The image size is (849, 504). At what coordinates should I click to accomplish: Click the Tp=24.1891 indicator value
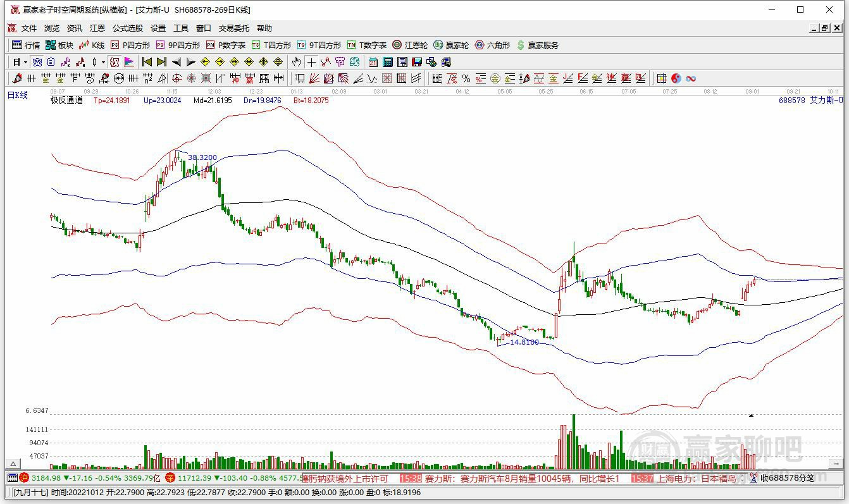pyautogui.click(x=112, y=100)
